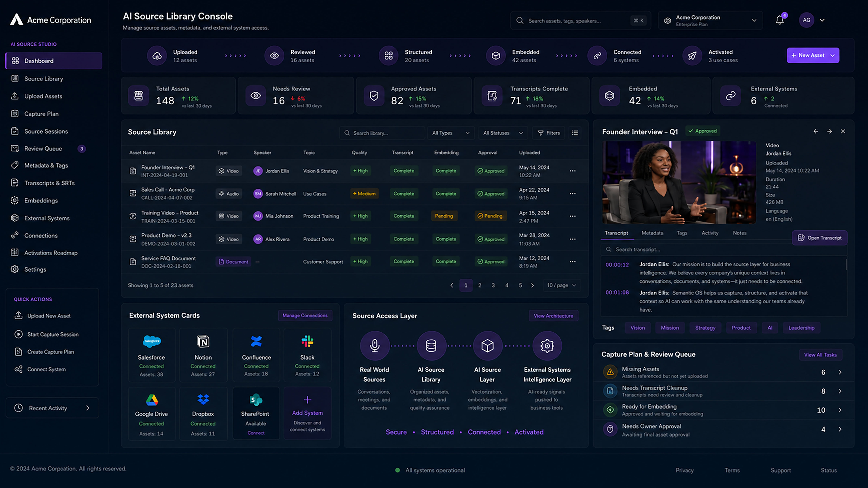This screenshot has width=868, height=488.
Task: Switch to the Metadata tab
Action: click(652, 233)
